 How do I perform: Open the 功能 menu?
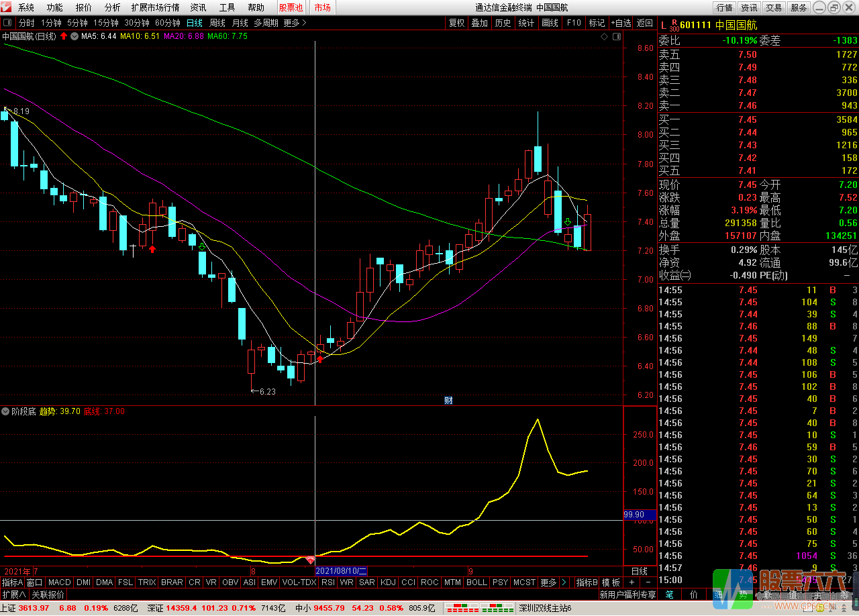(55, 7)
